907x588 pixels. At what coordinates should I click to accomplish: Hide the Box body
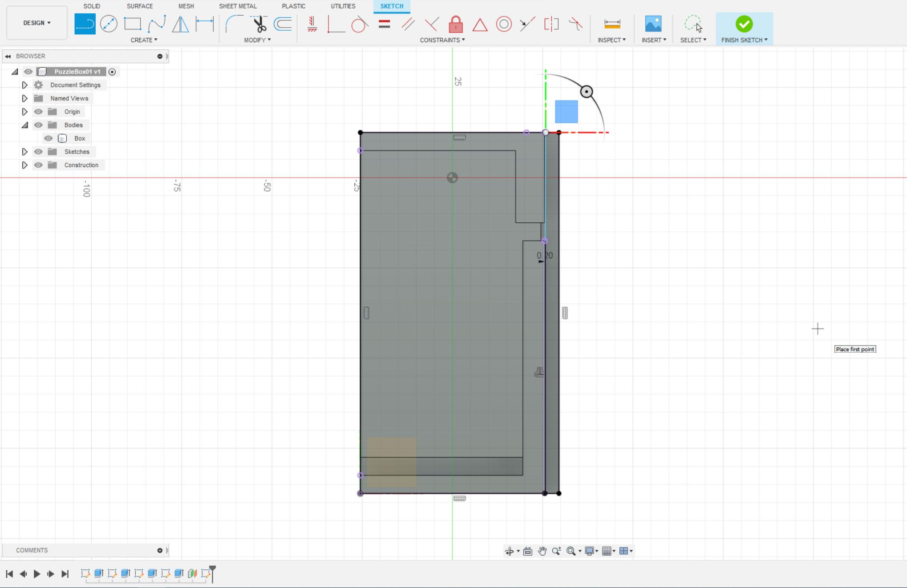(x=48, y=138)
